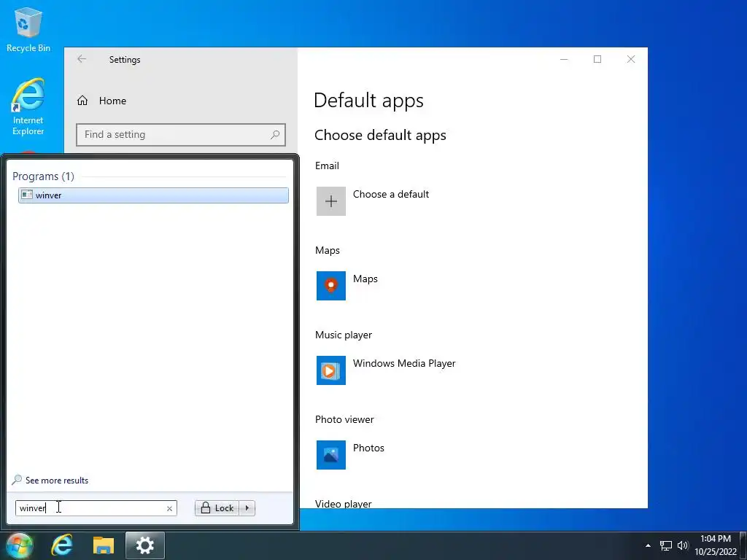747x560 pixels.
Task: Click the Photos app label
Action: click(x=368, y=448)
